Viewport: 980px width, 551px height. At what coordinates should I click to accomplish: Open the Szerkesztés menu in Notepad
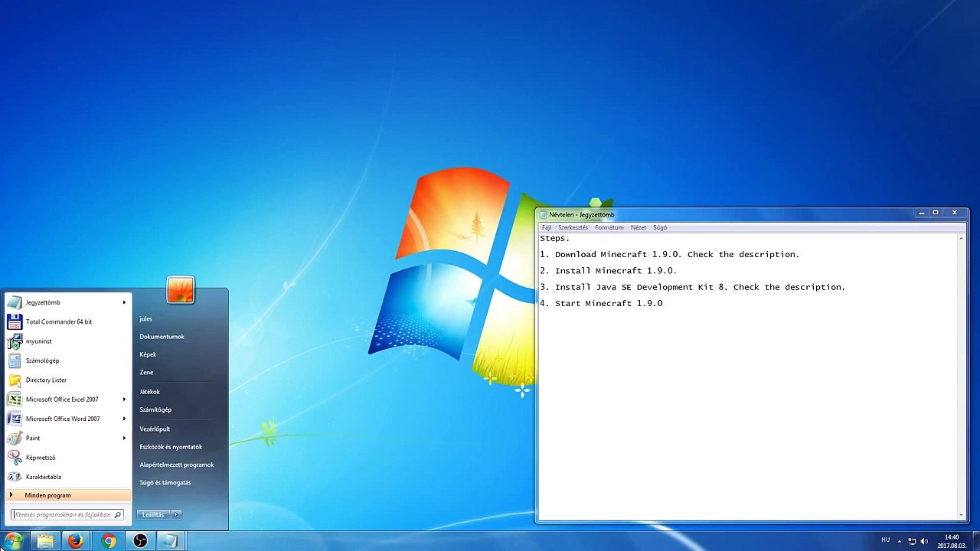click(x=573, y=227)
